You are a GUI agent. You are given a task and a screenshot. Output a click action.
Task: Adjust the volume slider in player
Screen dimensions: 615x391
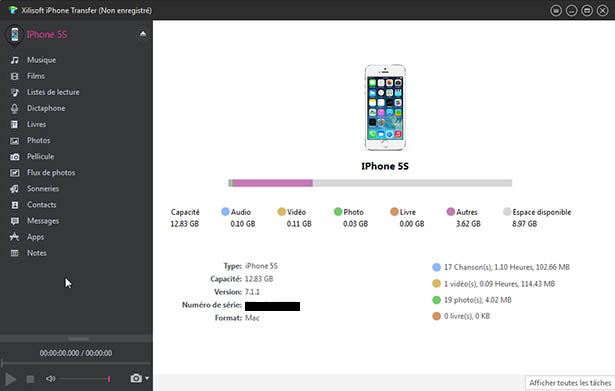point(86,378)
